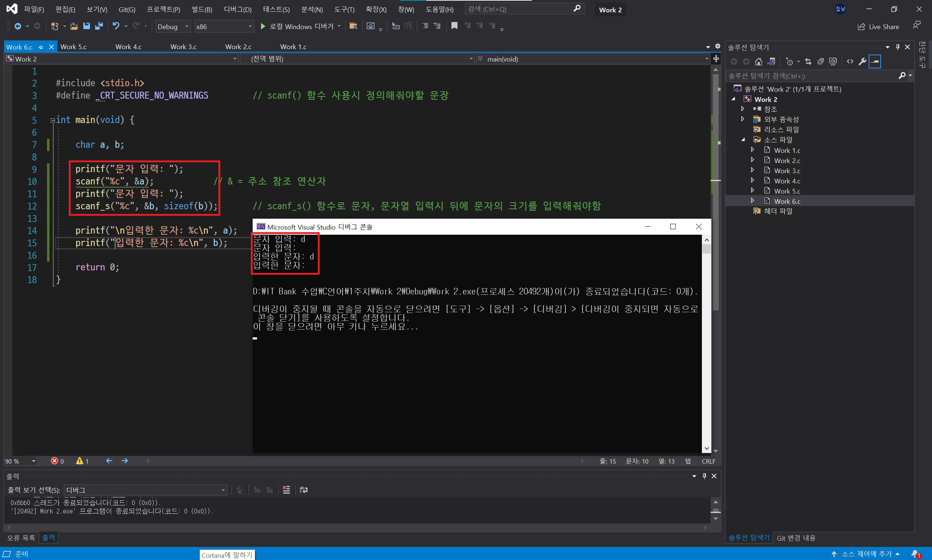The width and height of the screenshot is (932, 560).
Task: Open properties wrench in Solution Explorer
Action: tap(862, 61)
